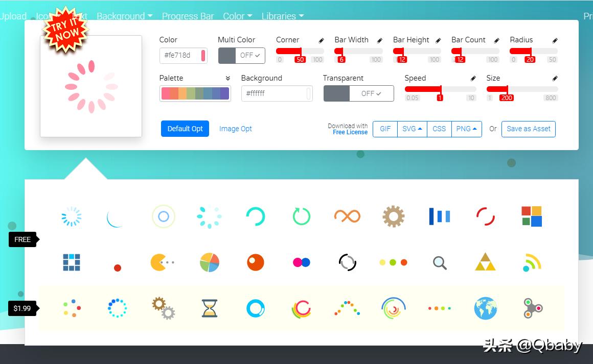Choose the globe earth loader

(x=485, y=308)
